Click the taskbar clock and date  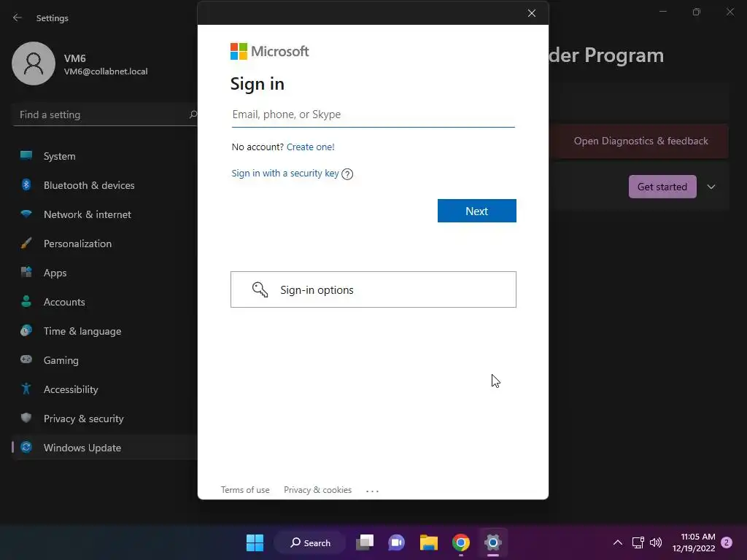[694, 542]
